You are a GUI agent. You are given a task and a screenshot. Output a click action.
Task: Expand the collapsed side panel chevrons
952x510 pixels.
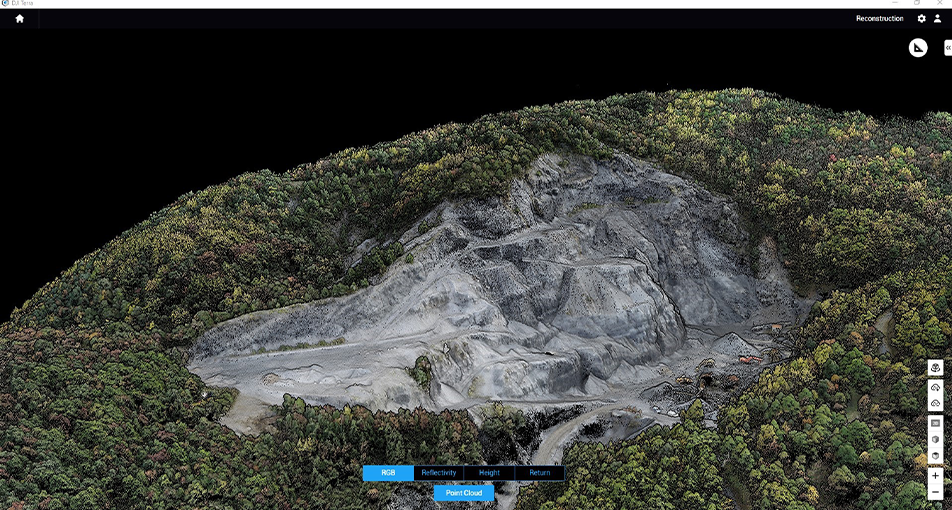click(x=948, y=47)
